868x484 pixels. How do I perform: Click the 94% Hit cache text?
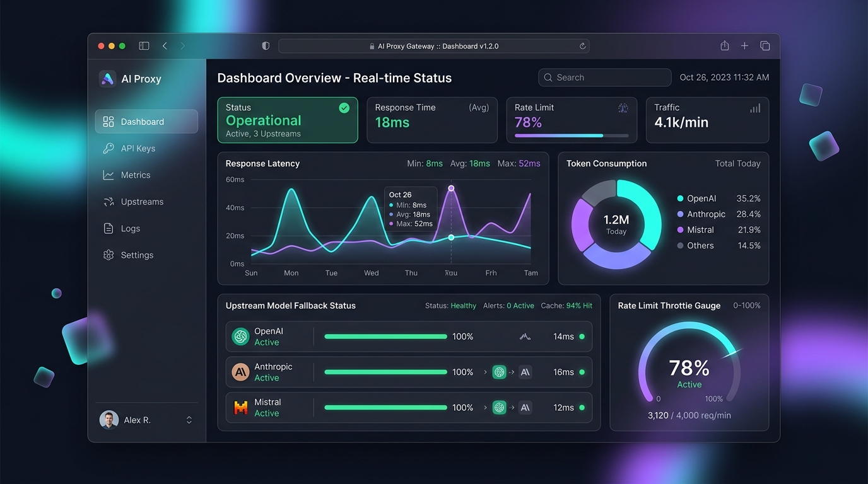579,306
